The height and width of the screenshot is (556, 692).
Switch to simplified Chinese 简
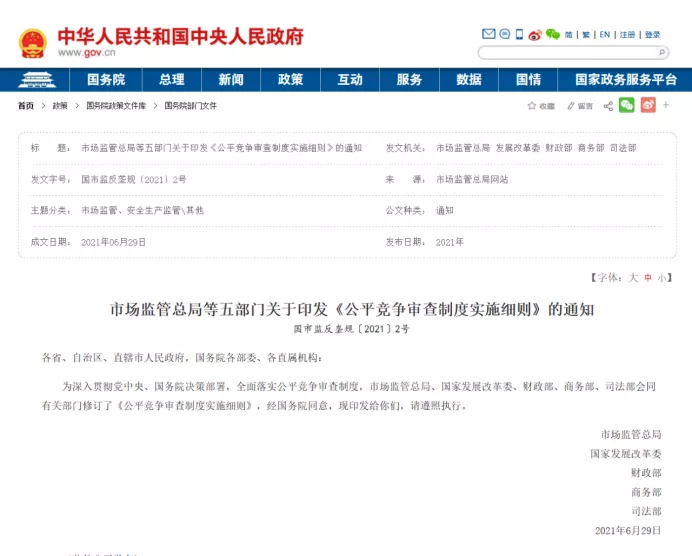click(x=568, y=34)
